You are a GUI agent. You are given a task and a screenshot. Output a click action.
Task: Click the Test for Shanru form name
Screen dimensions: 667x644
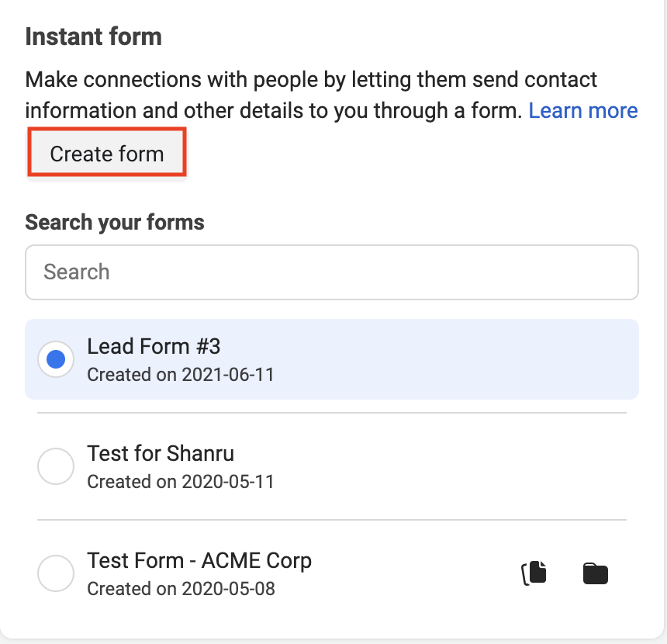pos(161,453)
